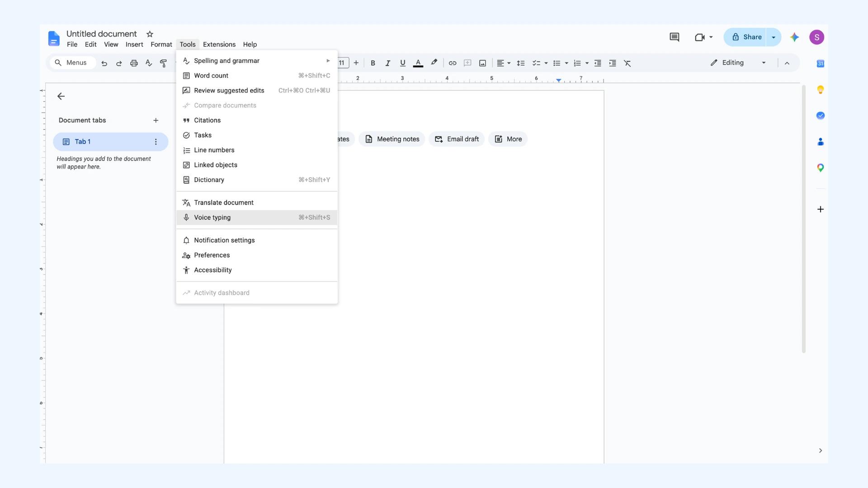Click the Paint format icon

pos(164,63)
